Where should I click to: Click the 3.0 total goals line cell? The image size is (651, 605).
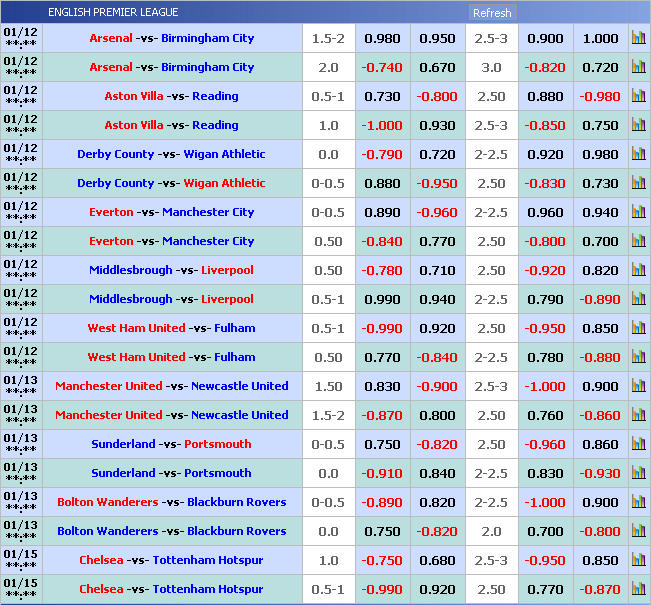[491, 67]
